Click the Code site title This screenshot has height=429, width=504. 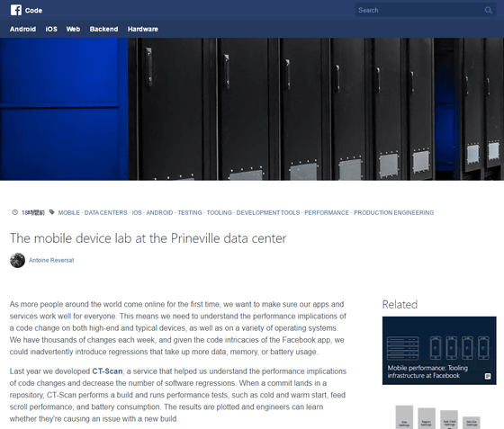point(34,11)
